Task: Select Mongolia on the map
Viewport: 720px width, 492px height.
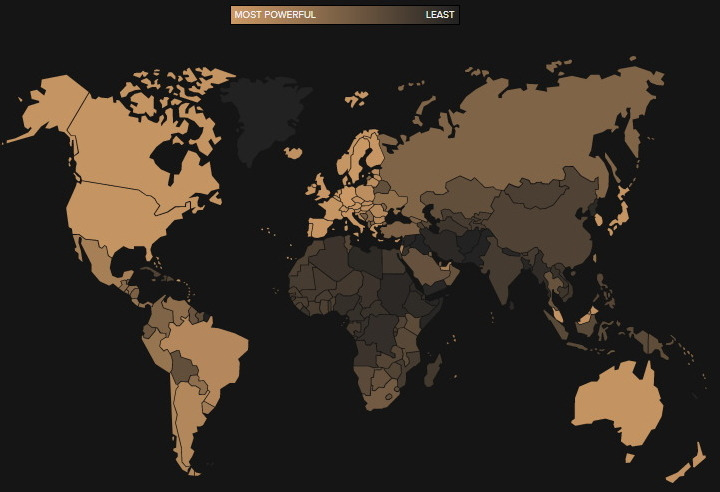Action: coord(537,193)
